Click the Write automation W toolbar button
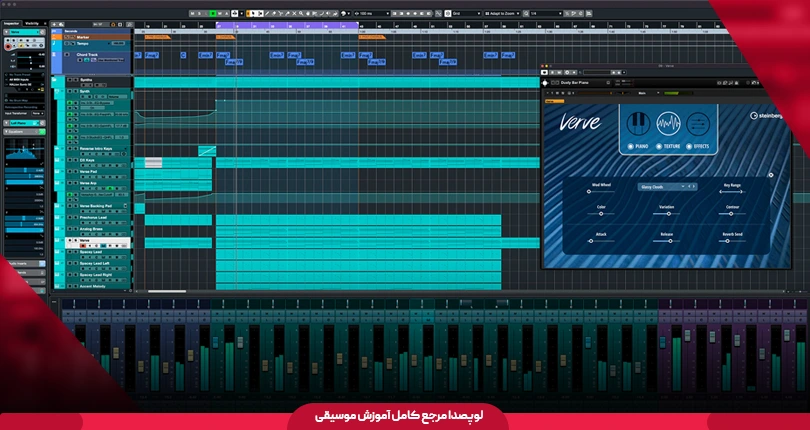The height and width of the screenshot is (430, 810). (x=220, y=13)
